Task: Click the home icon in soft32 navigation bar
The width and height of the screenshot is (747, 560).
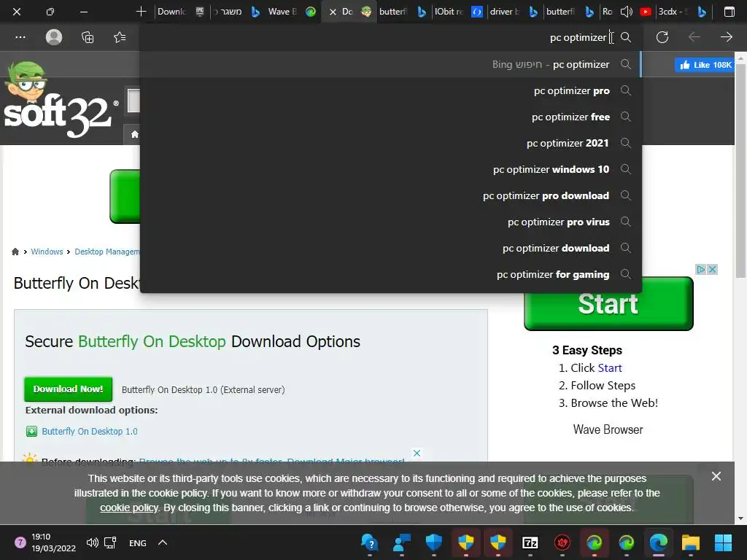Action: (x=135, y=134)
